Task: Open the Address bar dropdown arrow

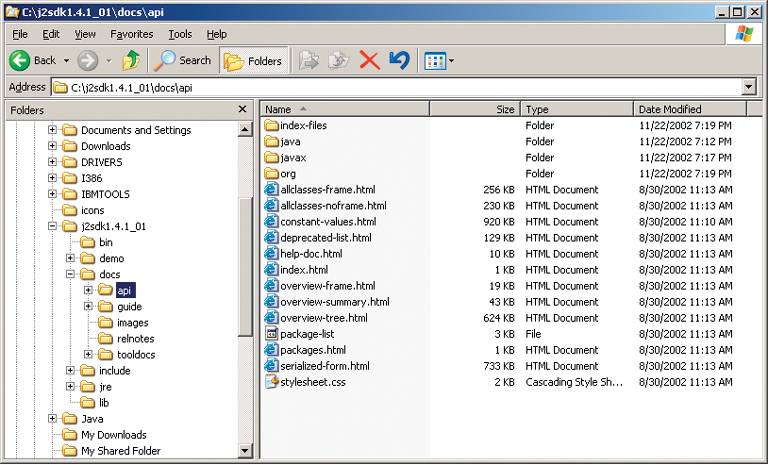Action: 749,87
